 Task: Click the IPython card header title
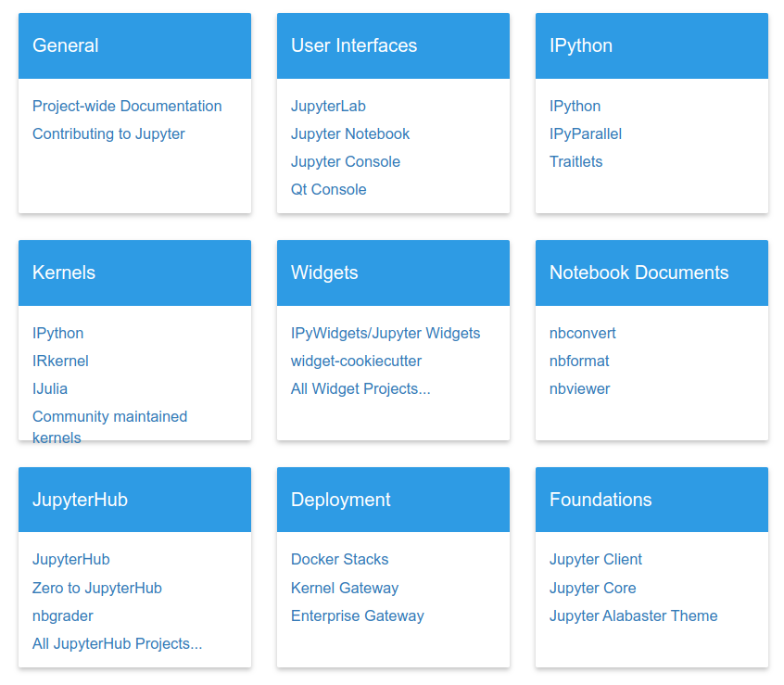point(581,46)
